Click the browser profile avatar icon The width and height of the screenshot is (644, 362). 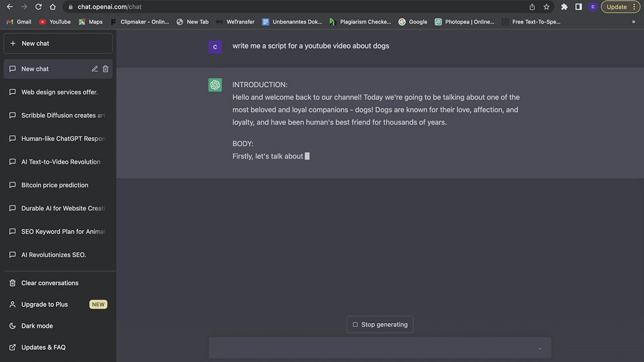tap(593, 7)
